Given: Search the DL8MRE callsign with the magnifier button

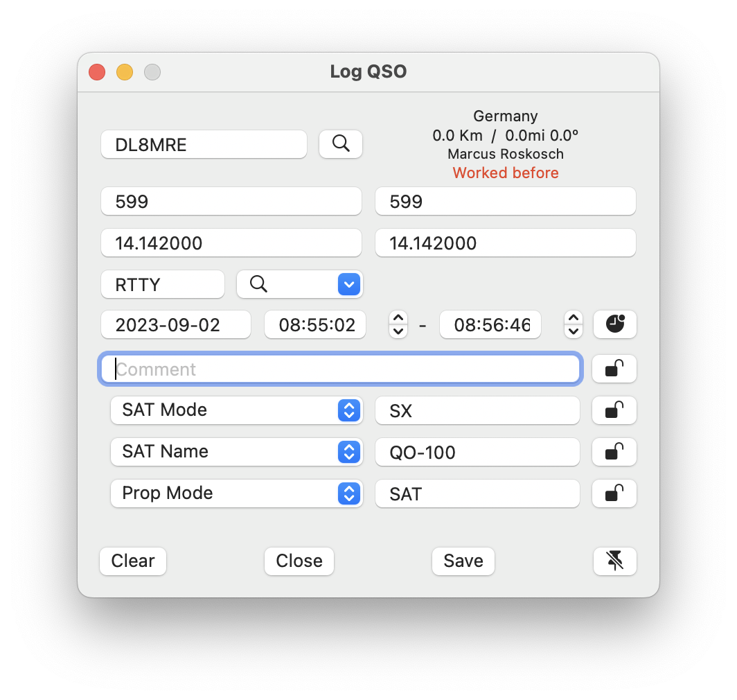Looking at the screenshot, I should pyautogui.click(x=340, y=144).
